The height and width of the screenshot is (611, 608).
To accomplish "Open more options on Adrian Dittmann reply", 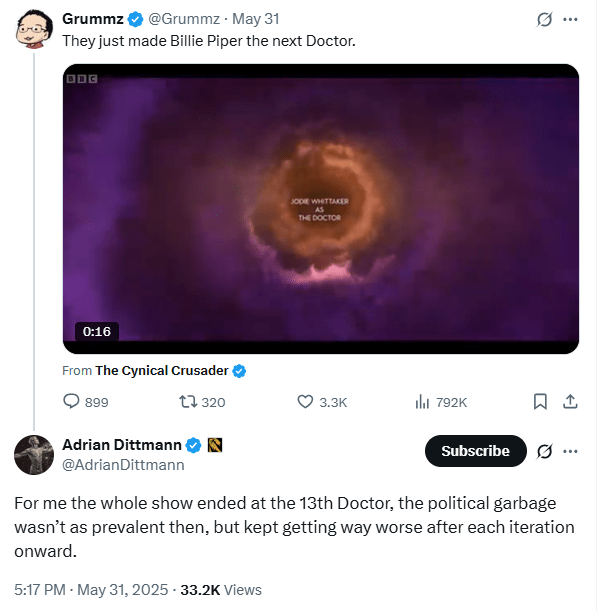I will point(571,451).
